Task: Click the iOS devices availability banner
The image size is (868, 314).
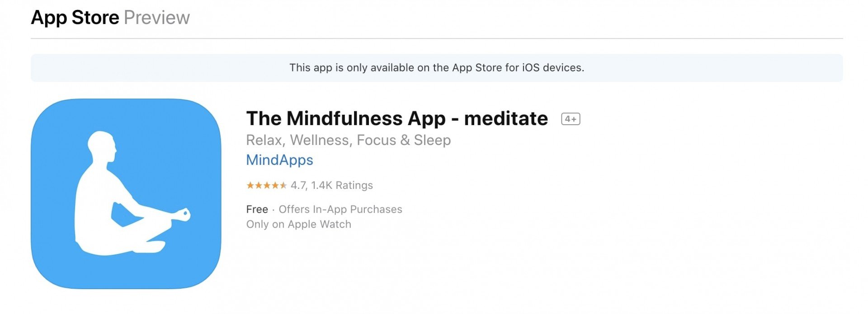Action: [437, 68]
